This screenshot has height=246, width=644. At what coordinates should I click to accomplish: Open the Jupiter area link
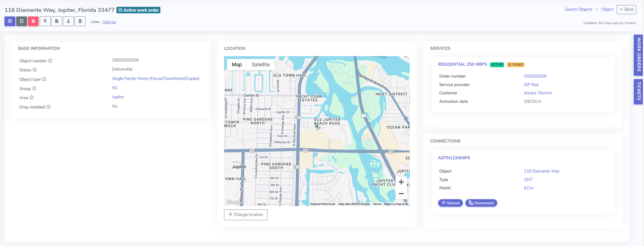(118, 97)
